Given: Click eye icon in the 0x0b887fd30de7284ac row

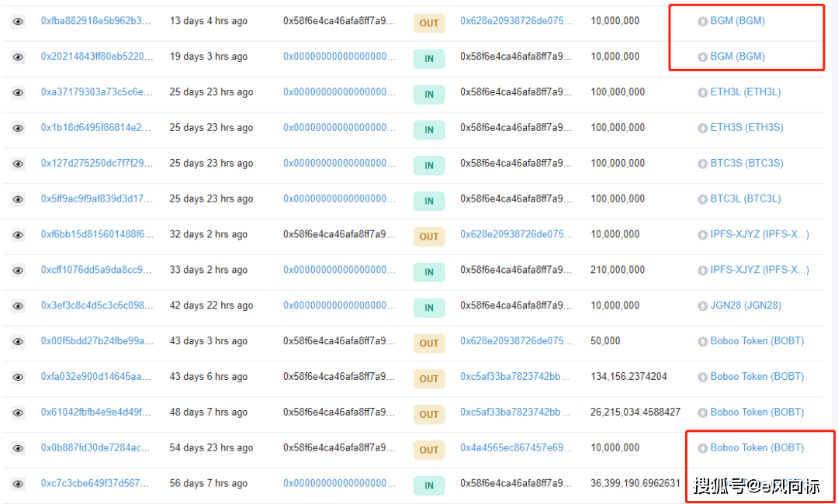Looking at the screenshot, I should 18,448.
